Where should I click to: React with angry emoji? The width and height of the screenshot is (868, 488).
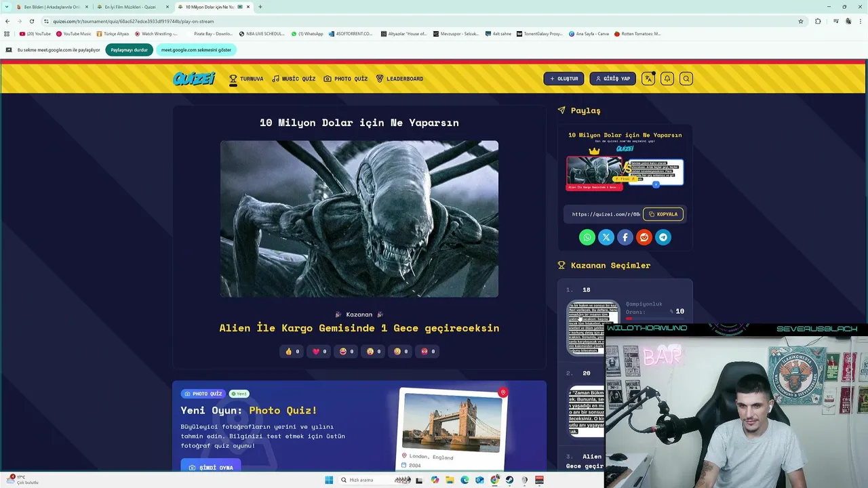(427, 351)
